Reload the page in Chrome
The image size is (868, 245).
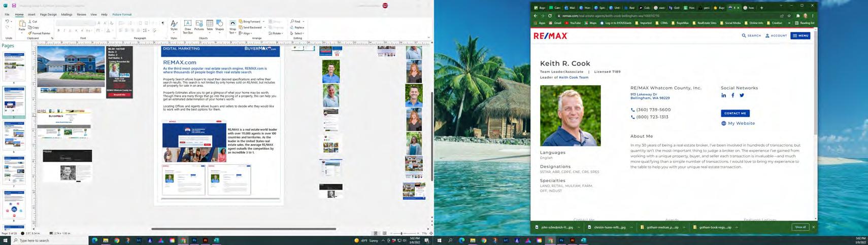pos(550,16)
